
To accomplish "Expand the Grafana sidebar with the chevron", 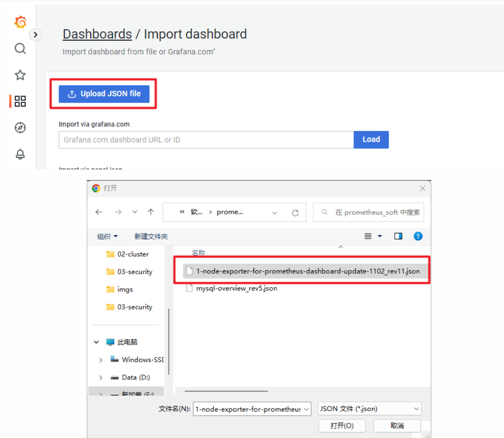I will [x=35, y=34].
